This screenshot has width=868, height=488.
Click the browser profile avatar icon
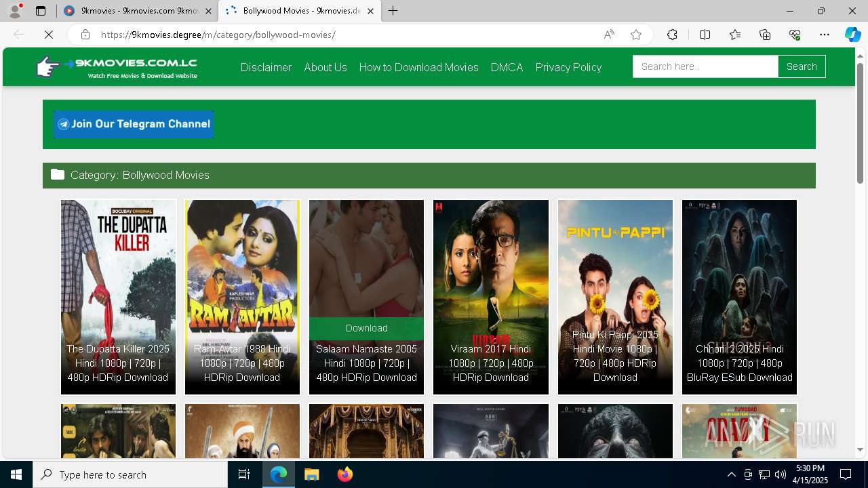pos(15,11)
